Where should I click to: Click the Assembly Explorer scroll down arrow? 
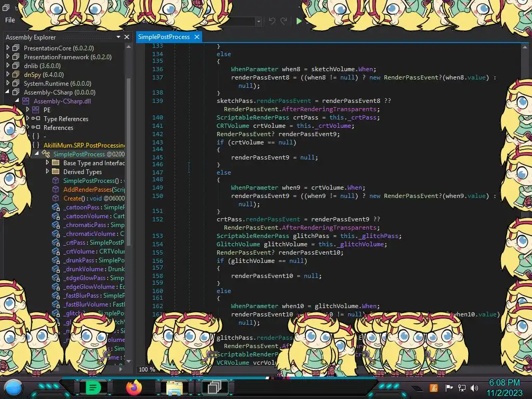tap(129, 362)
